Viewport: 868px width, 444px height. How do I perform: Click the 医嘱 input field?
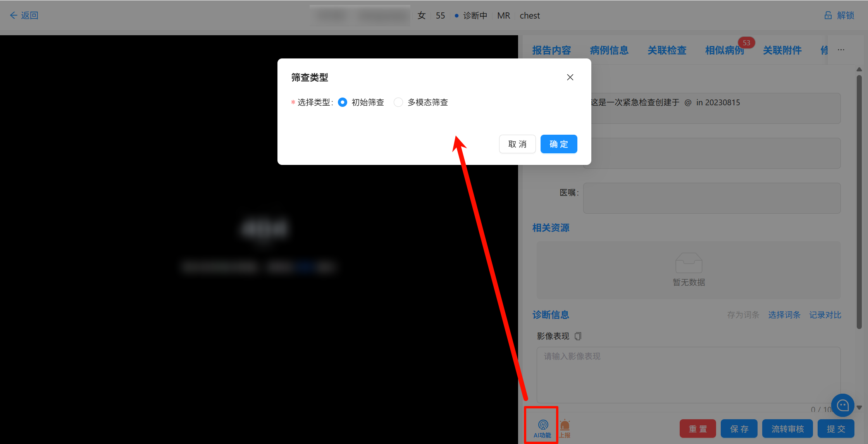coord(711,198)
